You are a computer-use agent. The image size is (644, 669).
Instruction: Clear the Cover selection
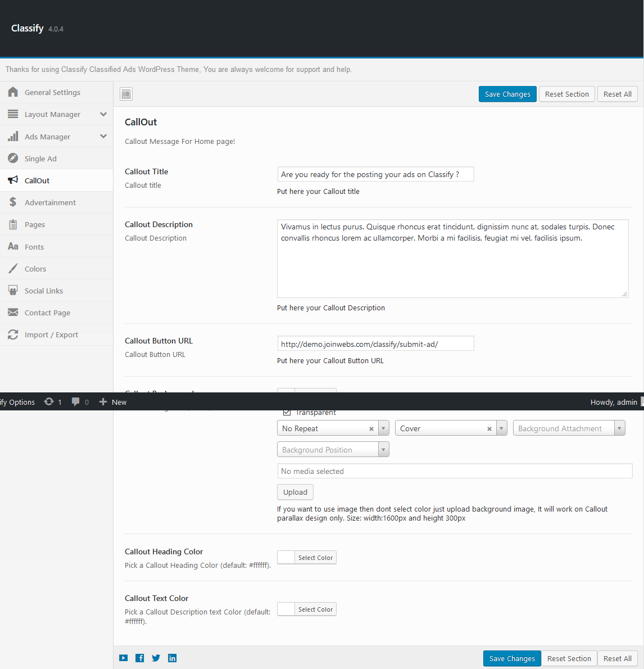tap(489, 429)
